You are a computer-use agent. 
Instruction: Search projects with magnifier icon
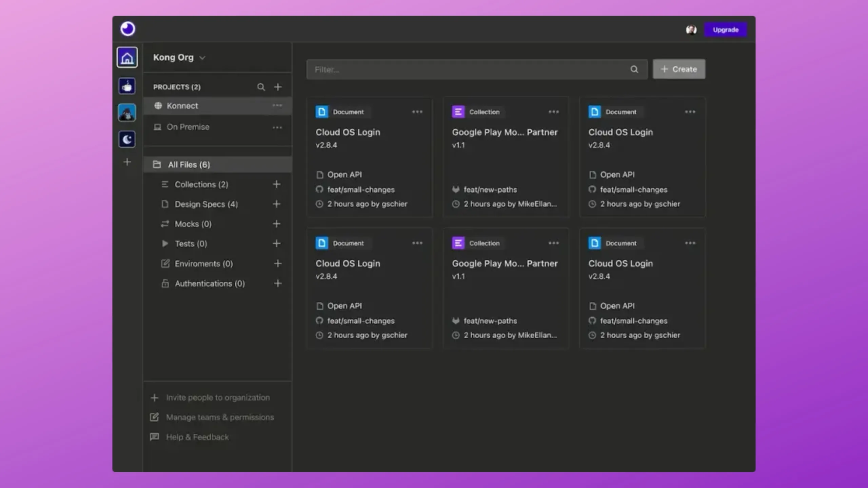point(261,87)
